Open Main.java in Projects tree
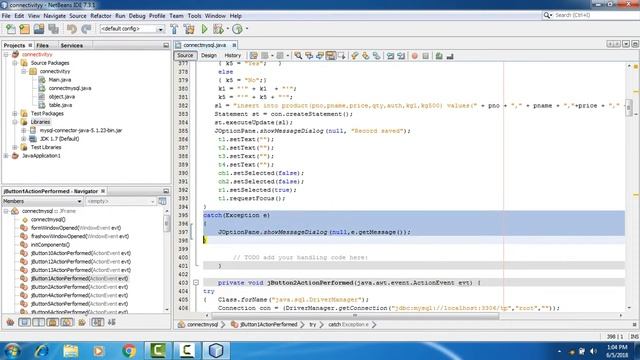 [x=60, y=80]
